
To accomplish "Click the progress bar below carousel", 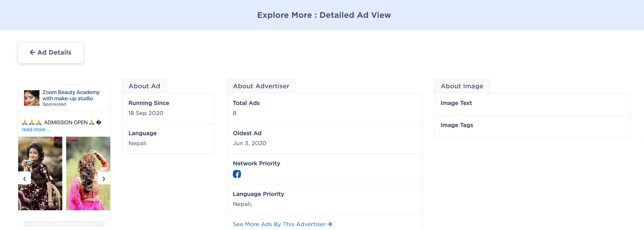I will pyautogui.click(x=64, y=223).
